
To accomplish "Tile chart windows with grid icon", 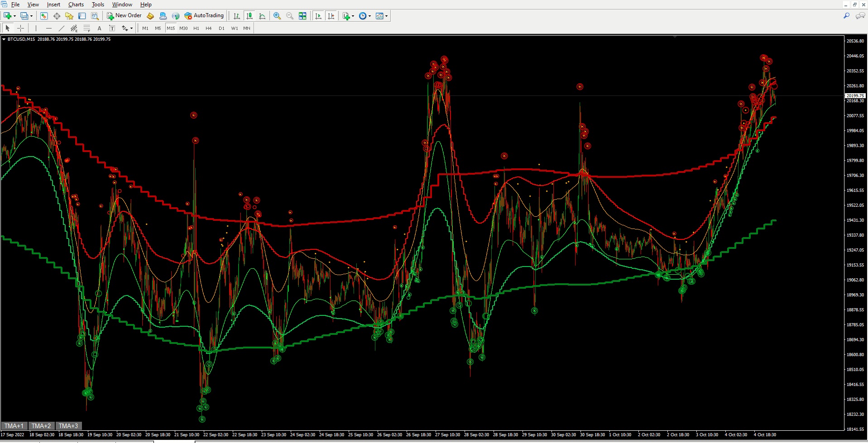I will (x=302, y=16).
